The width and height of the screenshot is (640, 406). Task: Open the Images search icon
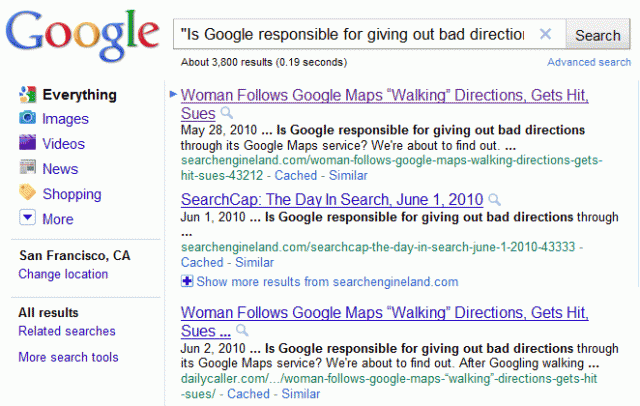click(27, 119)
